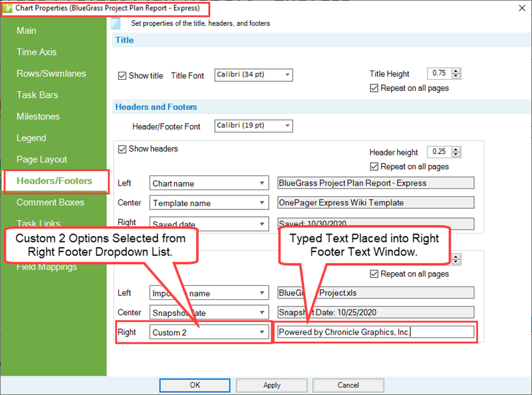Click the Snapshot Date footer text field
This screenshot has width=532, height=395.
[x=376, y=312]
